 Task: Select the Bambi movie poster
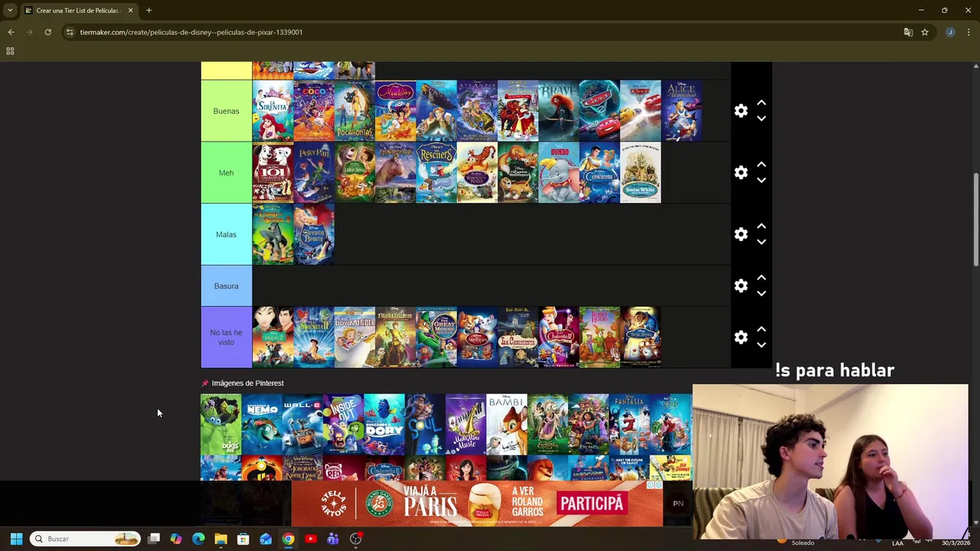[x=507, y=425]
